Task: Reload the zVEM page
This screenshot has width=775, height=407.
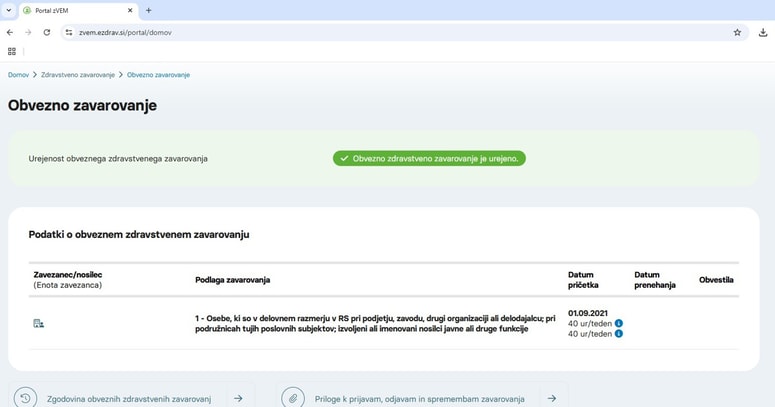Action: pos(46,32)
